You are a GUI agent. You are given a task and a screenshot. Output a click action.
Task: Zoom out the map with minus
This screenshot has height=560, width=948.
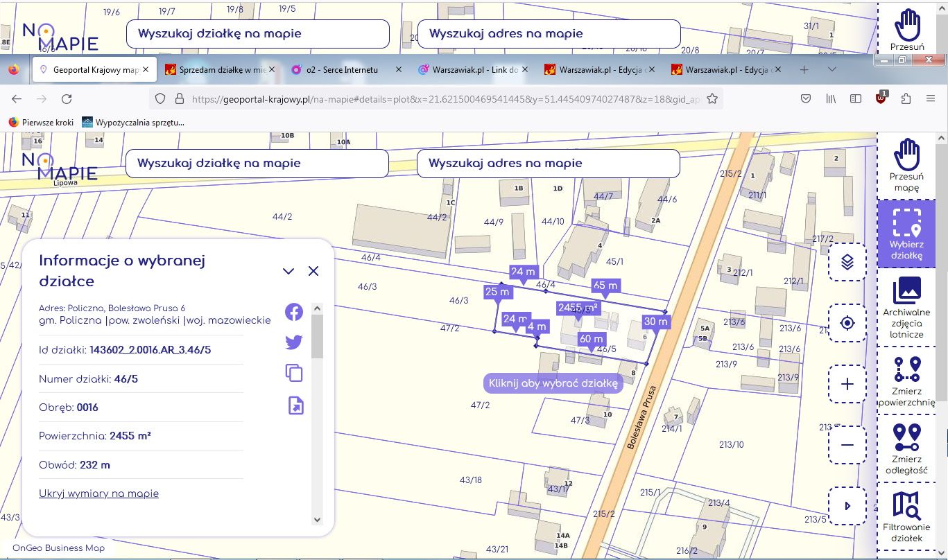pyautogui.click(x=847, y=445)
